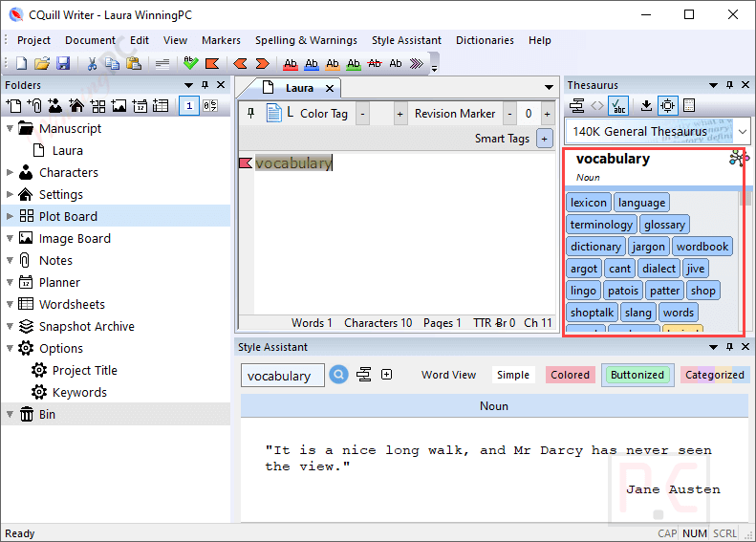Collapse the Options folder
The image size is (756, 542).
click(x=10, y=348)
